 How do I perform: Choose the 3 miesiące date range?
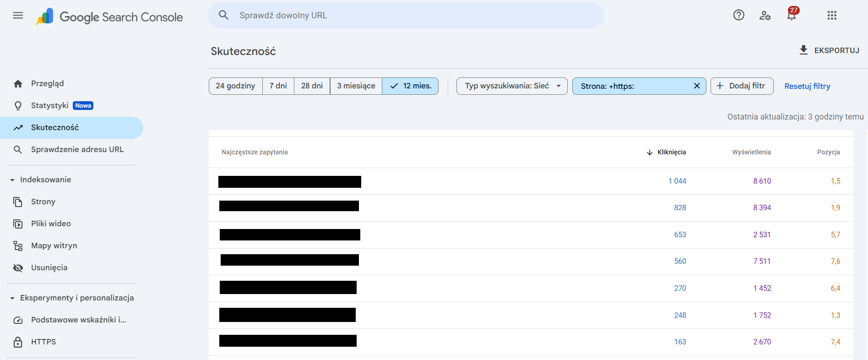click(356, 86)
